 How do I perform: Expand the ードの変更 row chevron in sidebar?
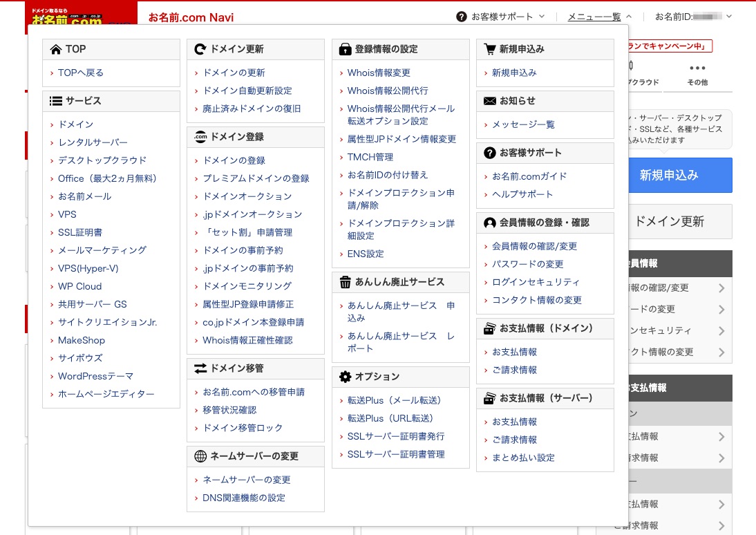(x=721, y=309)
